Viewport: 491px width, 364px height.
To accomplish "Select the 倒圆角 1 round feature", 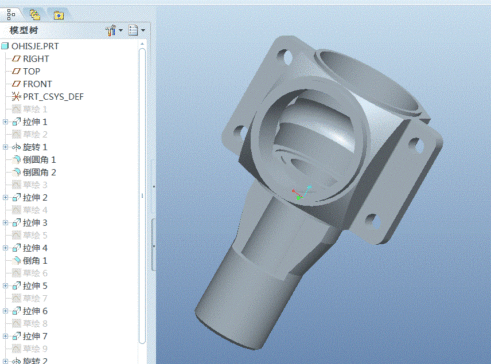I will [39, 160].
